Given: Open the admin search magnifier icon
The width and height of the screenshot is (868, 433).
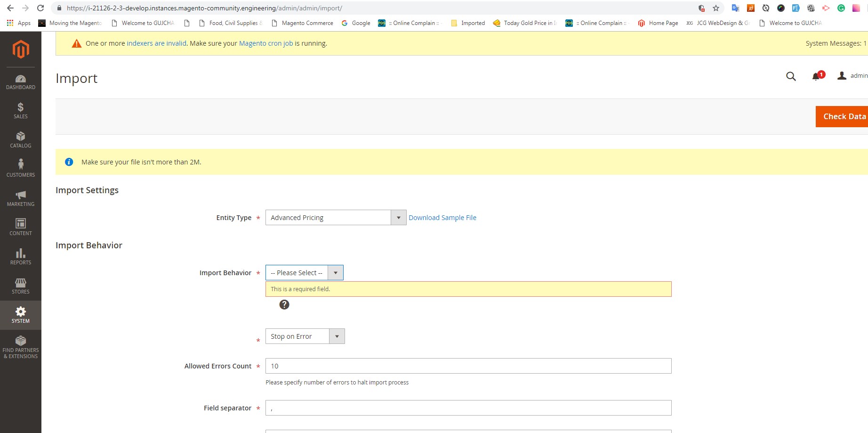Looking at the screenshot, I should coord(791,76).
